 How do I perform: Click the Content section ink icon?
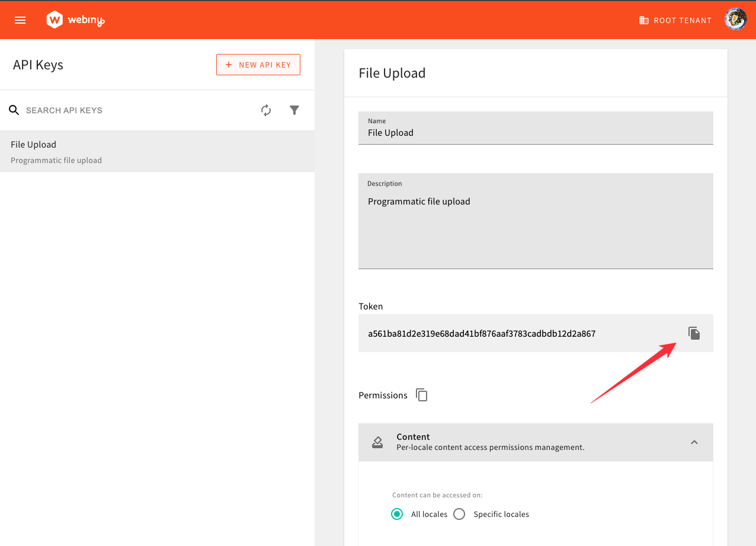377,442
